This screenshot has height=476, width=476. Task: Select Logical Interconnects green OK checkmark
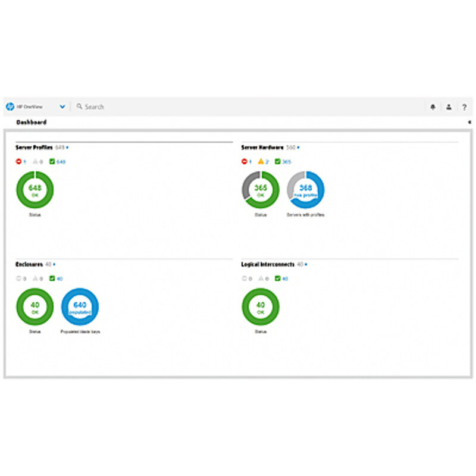click(x=278, y=278)
